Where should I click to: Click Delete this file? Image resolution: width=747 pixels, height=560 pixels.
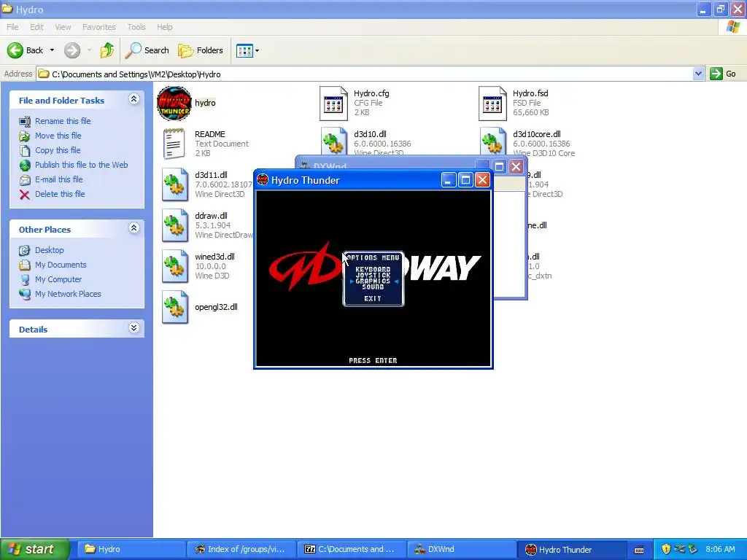(60, 194)
